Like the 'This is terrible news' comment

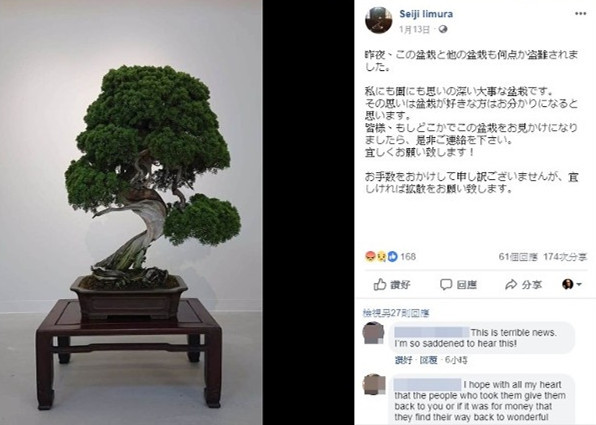point(403,360)
